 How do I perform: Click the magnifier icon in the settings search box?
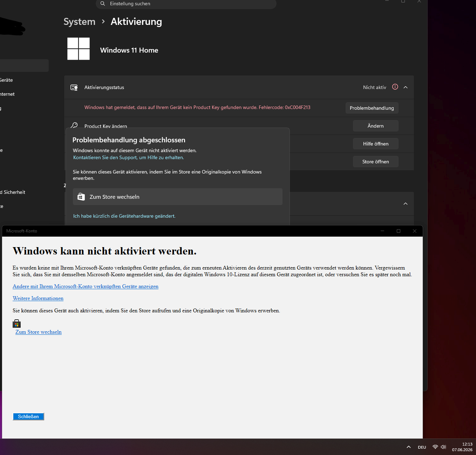(103, 4)
